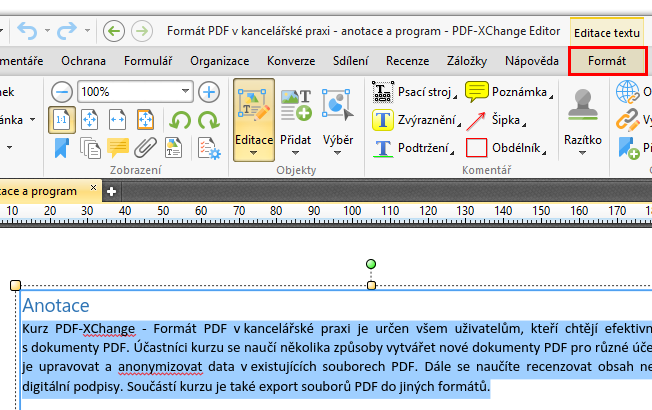Open the Redo history dropdown arrow
Viewport: 652px width, 410px height.
point(87,30)
